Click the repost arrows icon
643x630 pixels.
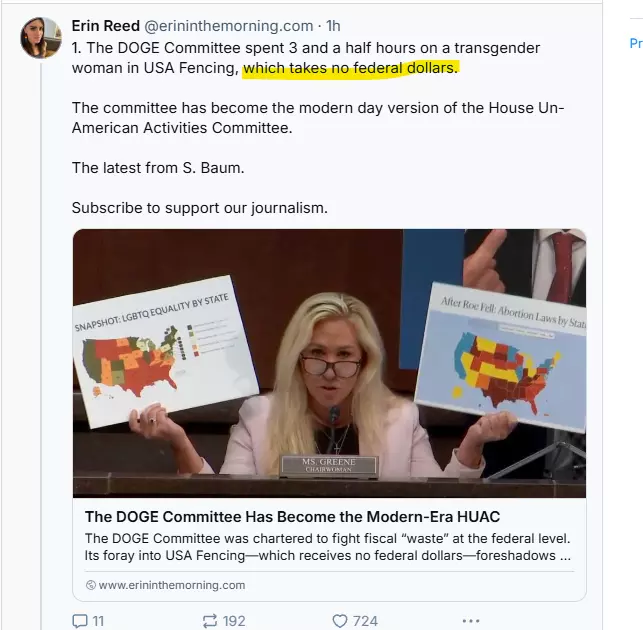tap(210, 621)
